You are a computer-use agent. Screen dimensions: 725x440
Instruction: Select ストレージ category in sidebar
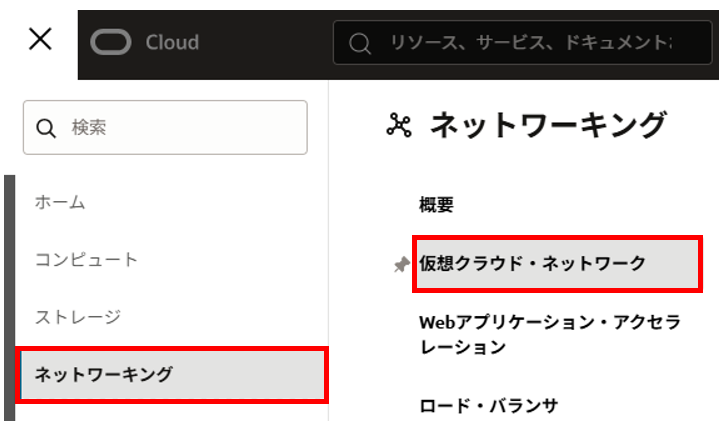pyautogui.click(x=77, y=317)
